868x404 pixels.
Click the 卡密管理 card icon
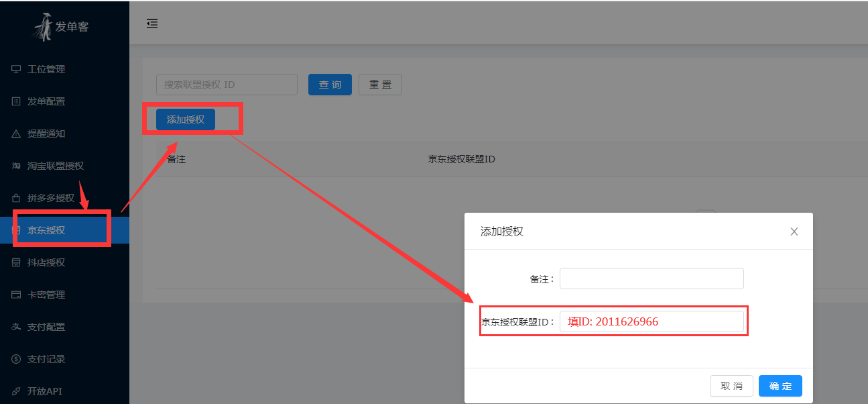coord(16,295)
